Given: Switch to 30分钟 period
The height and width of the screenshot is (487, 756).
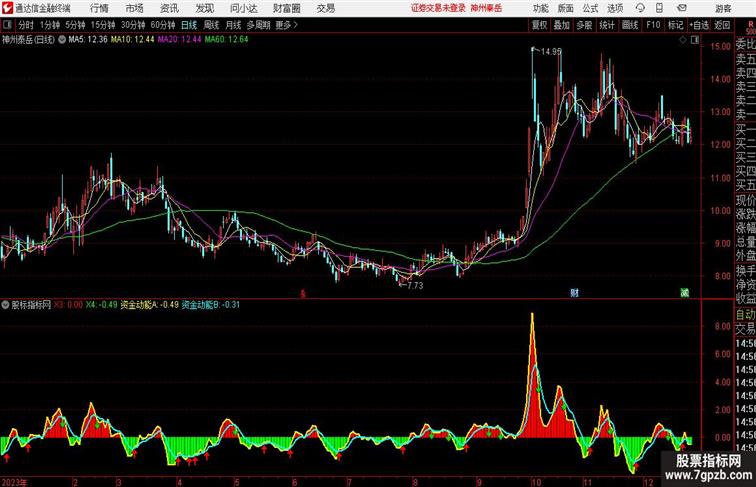Looking at the screenshot, I should [x=133, y=25].
